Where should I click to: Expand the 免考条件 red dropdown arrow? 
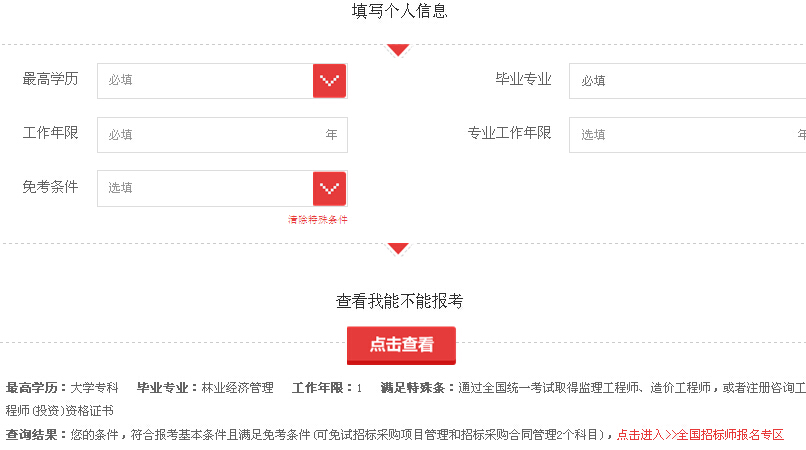click(x=329, y=188)
